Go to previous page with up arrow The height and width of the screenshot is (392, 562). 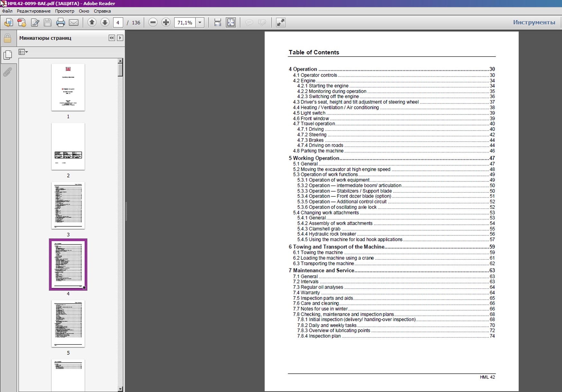92,23
